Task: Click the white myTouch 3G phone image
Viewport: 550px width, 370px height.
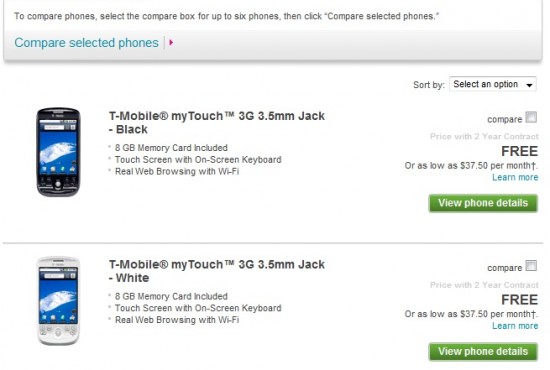Action: coord(58,301)
